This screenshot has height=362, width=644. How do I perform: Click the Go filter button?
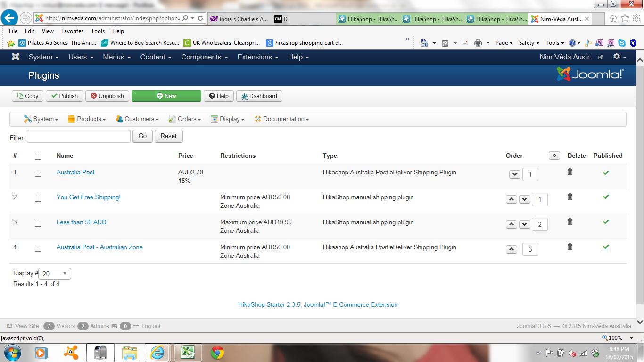pos(142,136)
